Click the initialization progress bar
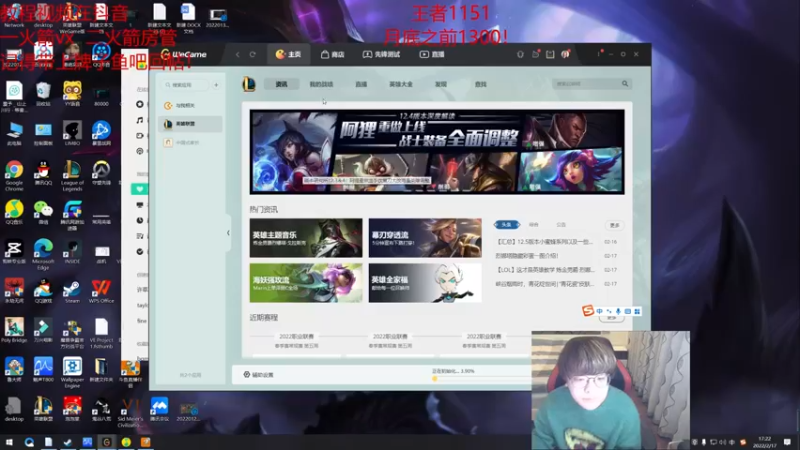Viewport: 800px width, 450px height. [482, 379]
